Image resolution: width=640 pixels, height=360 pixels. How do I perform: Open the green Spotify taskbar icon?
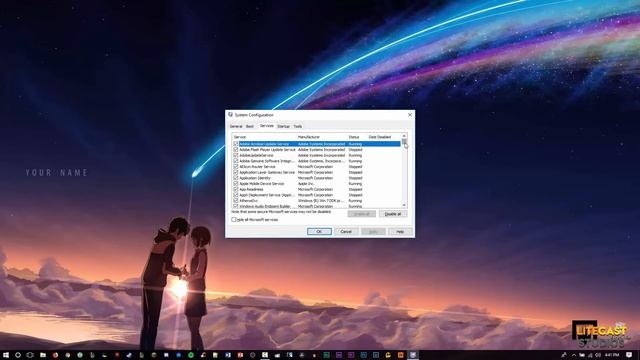[191, 355]
